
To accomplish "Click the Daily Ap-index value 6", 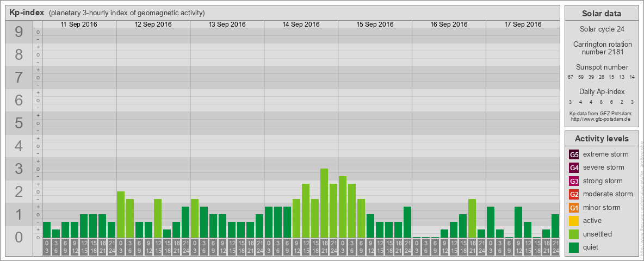I will [611, 102].
